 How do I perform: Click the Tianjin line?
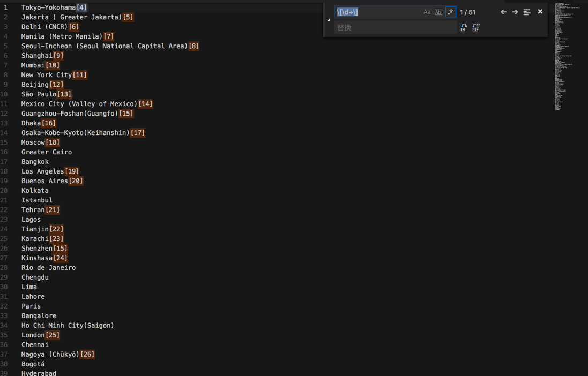click(35, 229)
